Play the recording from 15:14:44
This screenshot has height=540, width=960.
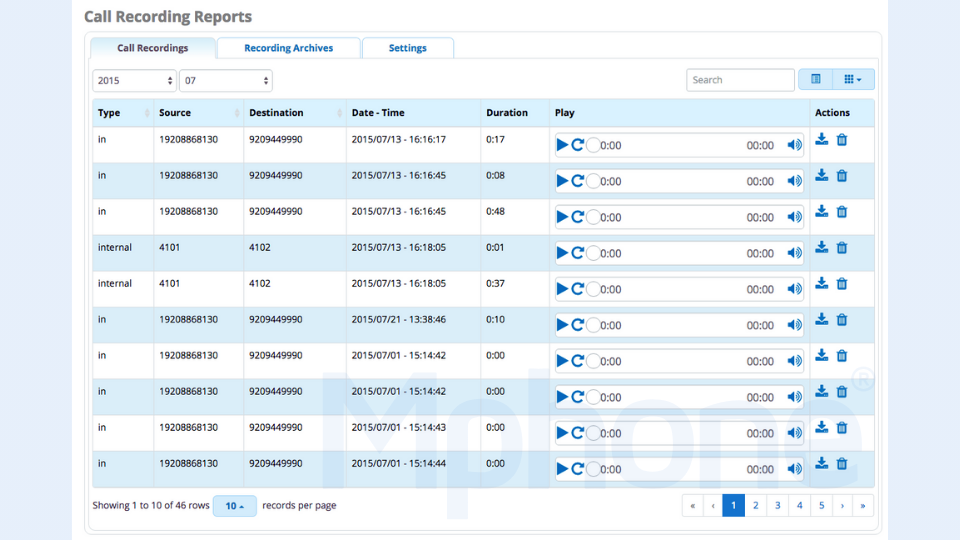pyautogui.click(x=562, y=469)
